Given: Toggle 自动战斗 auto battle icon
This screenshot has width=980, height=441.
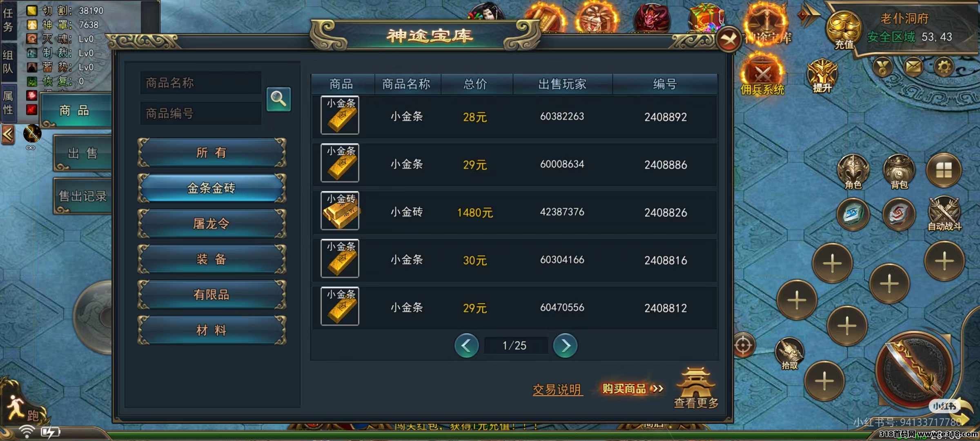Looking at the screenshot, I should pyautogui.click(x=944, y=213).
